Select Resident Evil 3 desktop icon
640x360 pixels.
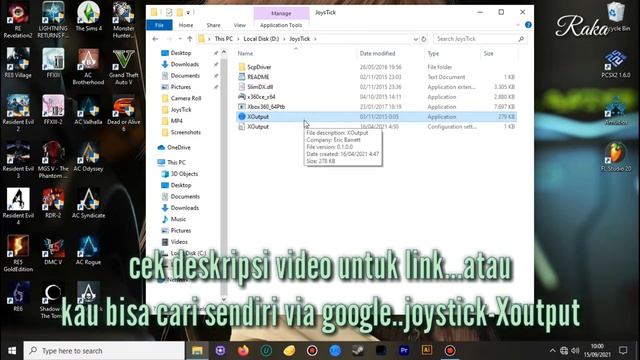(x=18, y=160)
